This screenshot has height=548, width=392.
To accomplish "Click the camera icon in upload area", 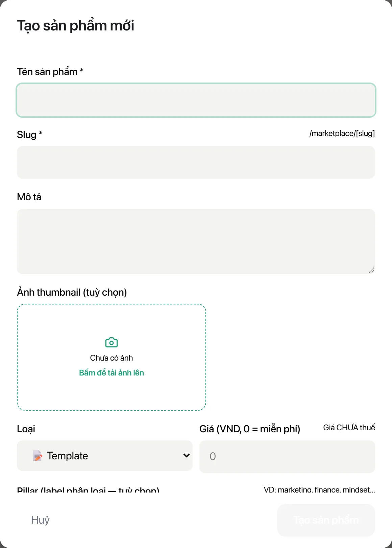I will pyautogui.click(x=112, y=342).
